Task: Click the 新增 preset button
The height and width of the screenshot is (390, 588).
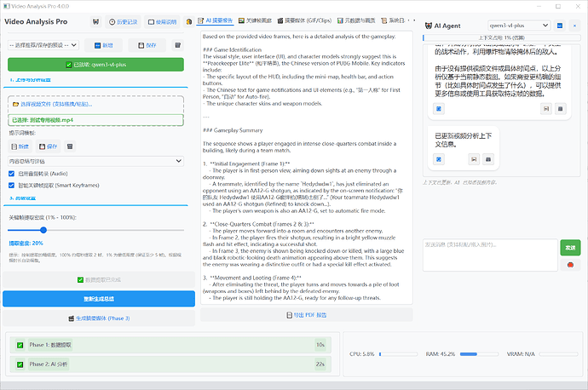Action: click(x=103, y=45)
